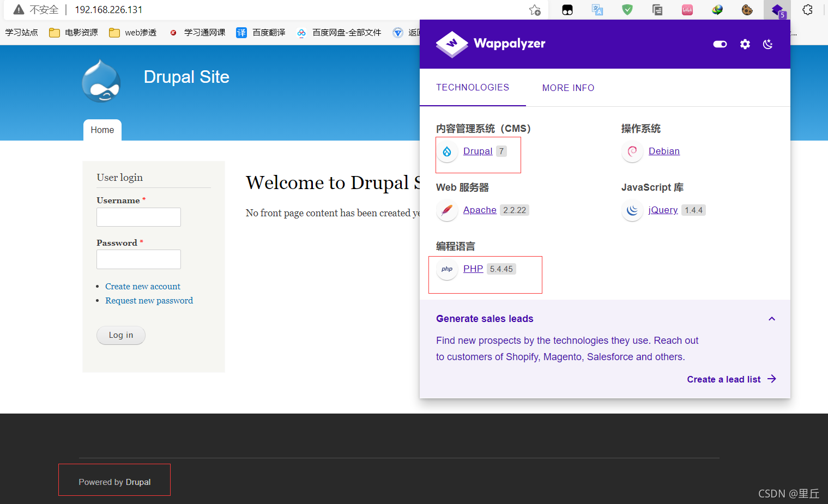
Task: Switch Wappalyzer to dark mode
Action: [767, 44]
